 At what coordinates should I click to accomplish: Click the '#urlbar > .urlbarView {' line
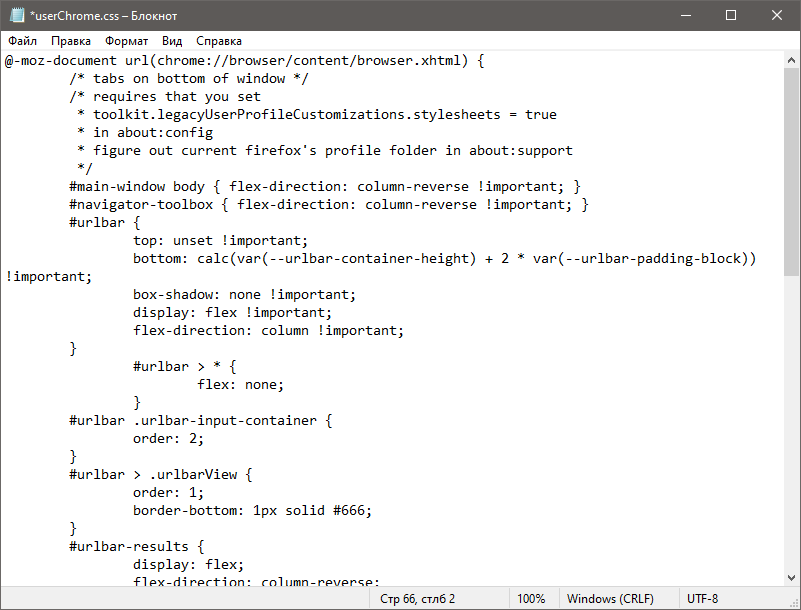click(x=161, y=474)
